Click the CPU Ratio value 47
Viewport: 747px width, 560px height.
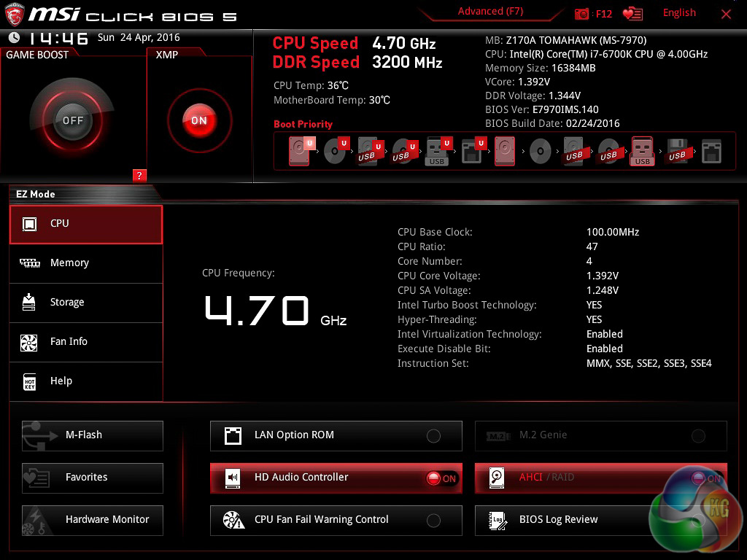coord(592,246)
